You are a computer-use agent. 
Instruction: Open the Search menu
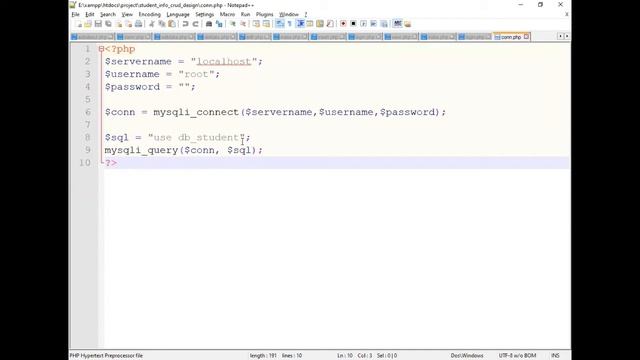coord(108,14)
